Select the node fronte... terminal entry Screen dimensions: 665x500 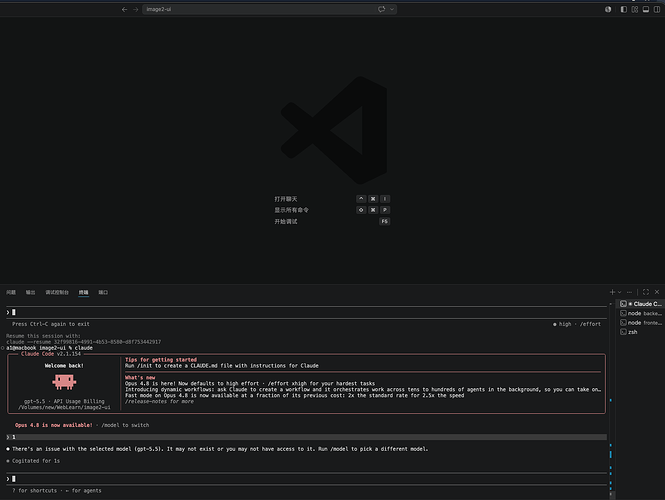pos(641,323)
